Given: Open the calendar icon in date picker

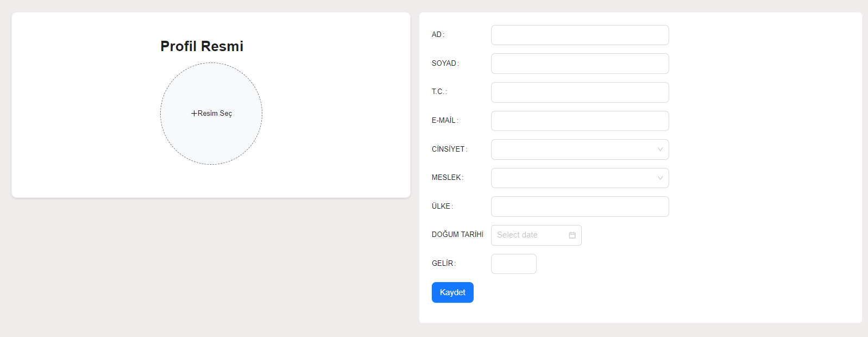Looking at the screenshot, I should pos(572,235).
